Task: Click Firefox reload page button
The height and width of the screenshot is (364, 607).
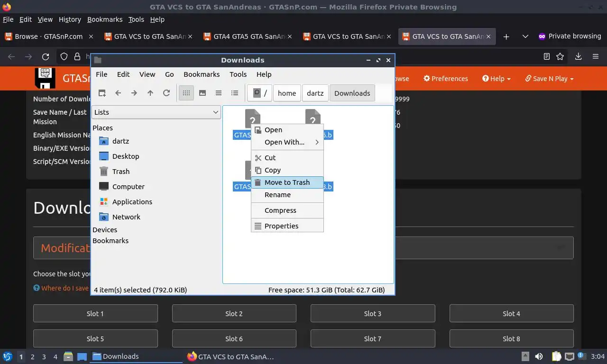Action: pos(46,57)
